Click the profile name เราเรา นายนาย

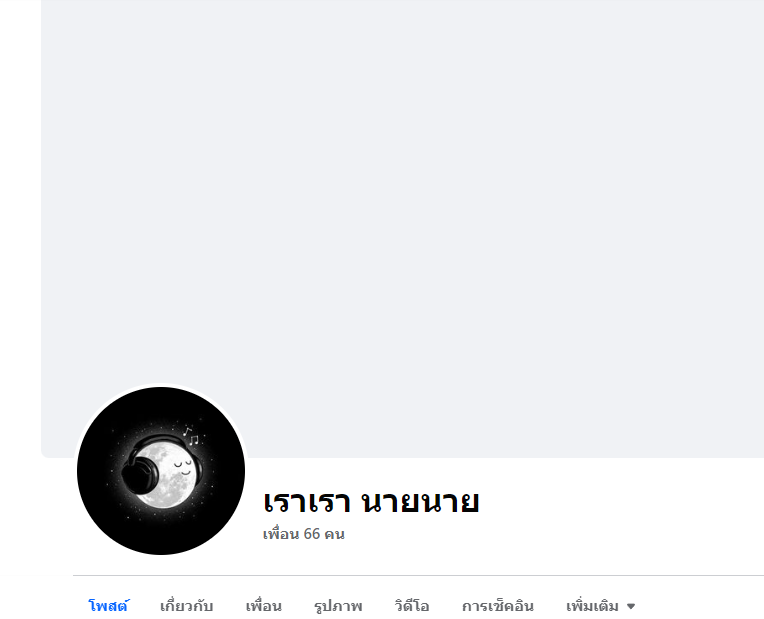[x=371, y=502]
